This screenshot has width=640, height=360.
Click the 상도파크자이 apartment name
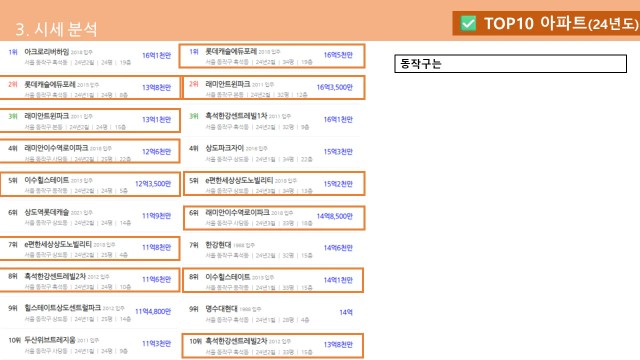[224, 148]
